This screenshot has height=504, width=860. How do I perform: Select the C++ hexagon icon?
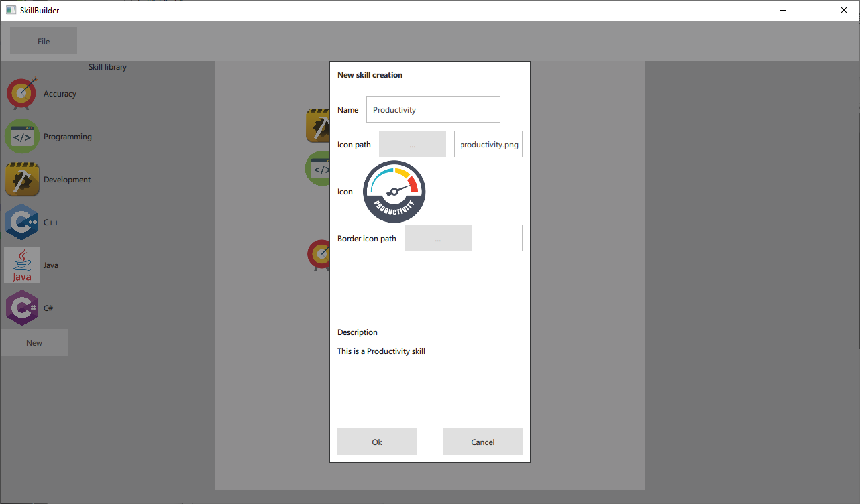[x=22, y=223]
